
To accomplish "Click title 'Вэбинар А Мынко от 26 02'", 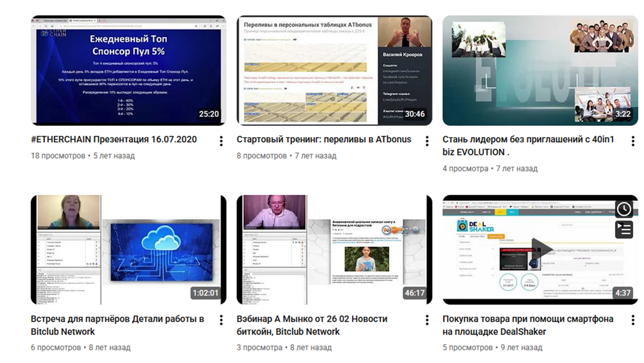I will 312,319.
